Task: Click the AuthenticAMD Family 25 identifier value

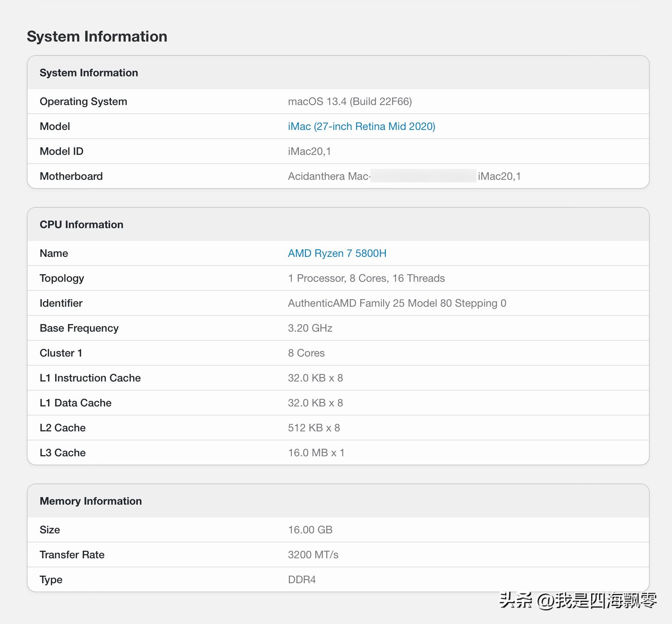Action: (x=397, y=303)
